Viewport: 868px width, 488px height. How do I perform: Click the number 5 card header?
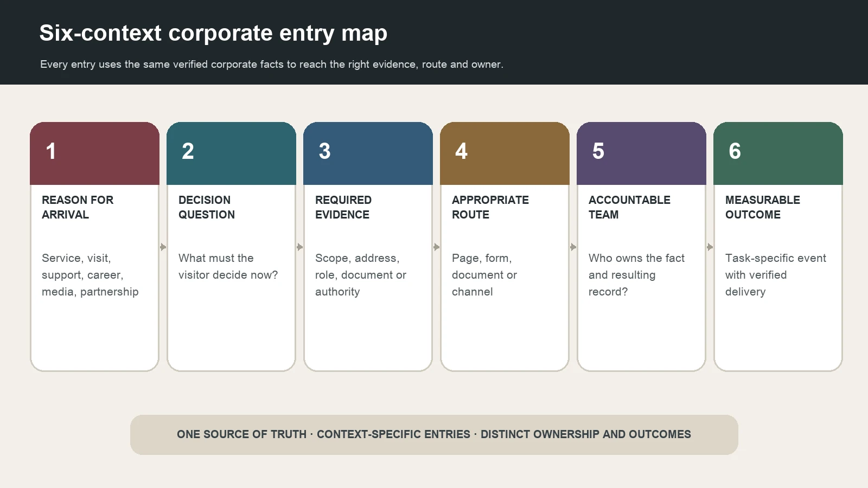[x=641, y=153]
